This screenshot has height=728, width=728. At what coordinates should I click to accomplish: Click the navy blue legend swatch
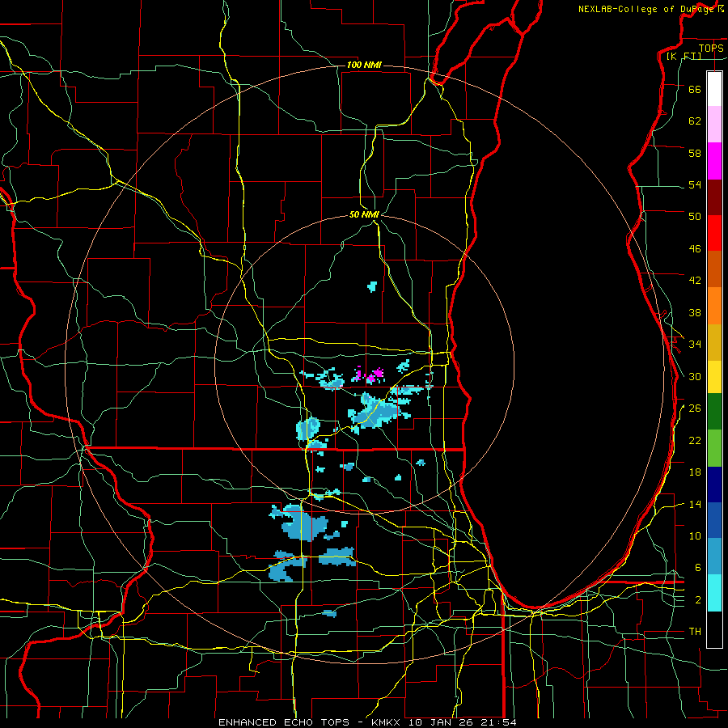click(714, 485)
